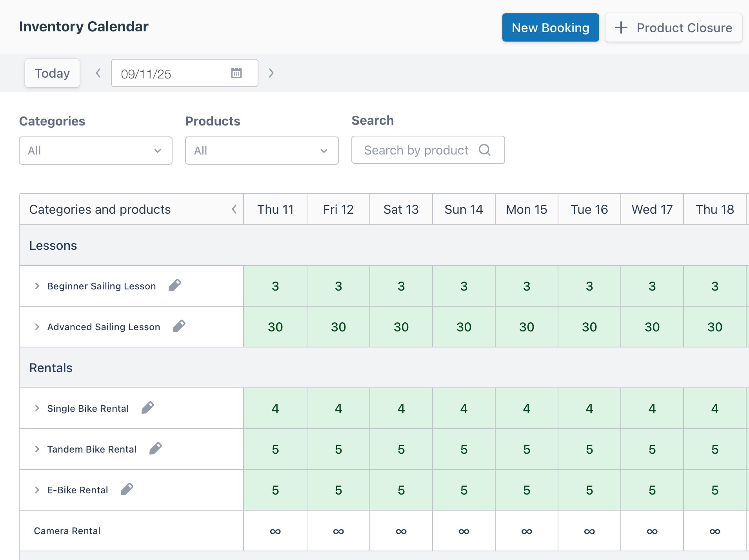Expand the Single Bike Rental row
749x560 pixels.
[37, 408]
